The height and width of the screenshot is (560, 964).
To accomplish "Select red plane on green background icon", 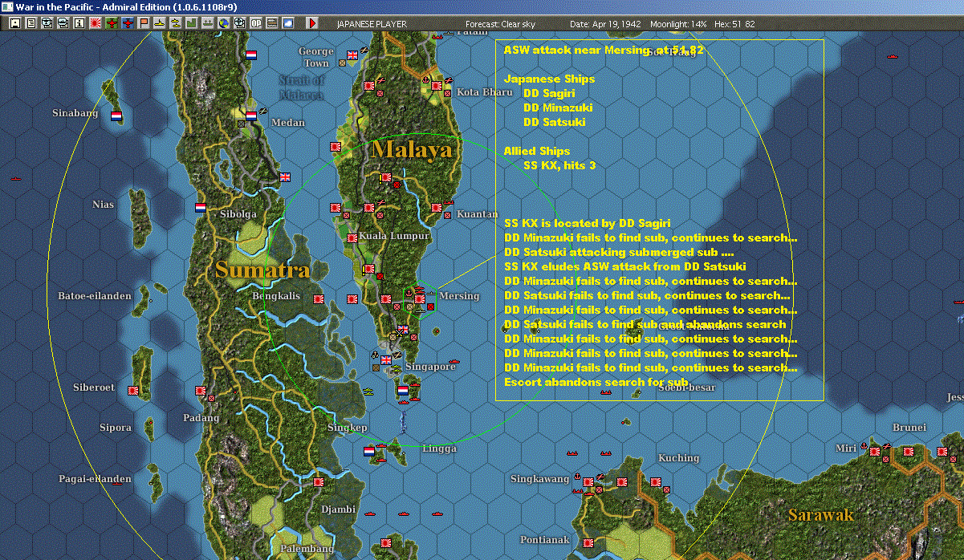I will 112,23.
